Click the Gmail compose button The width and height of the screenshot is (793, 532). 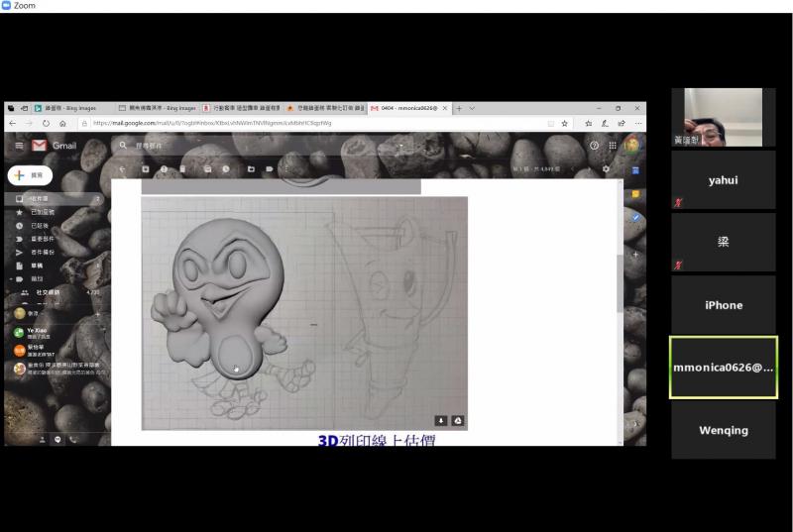tap(30, 175)
